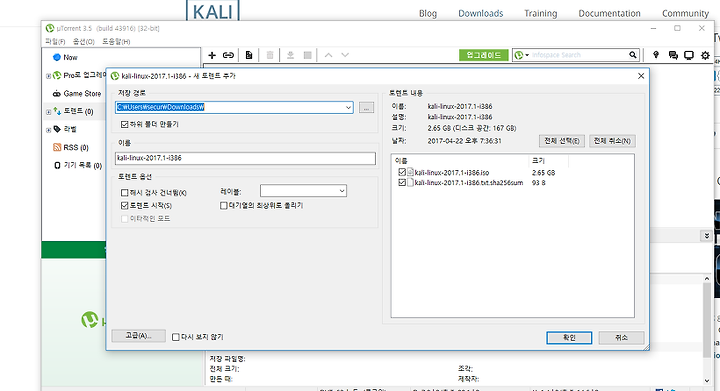720x391 pixels.
Task: Click 취소 button to cancel
Action: pos(621,338)
